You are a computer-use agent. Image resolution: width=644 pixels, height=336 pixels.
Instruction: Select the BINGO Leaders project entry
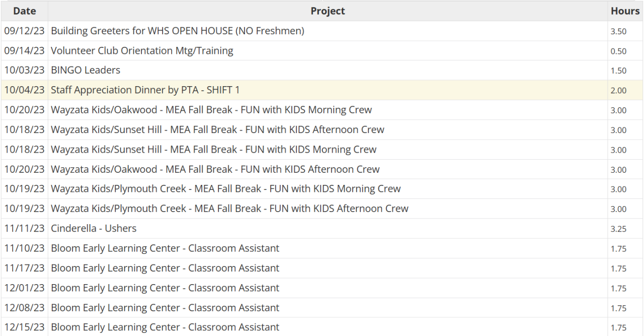point(86,71)
